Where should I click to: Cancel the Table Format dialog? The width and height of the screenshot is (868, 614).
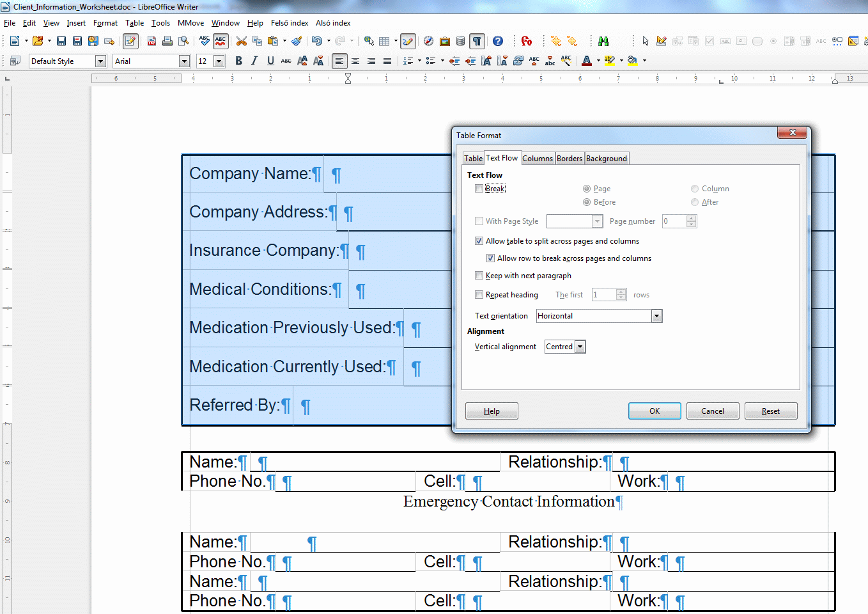coord(713,411)
